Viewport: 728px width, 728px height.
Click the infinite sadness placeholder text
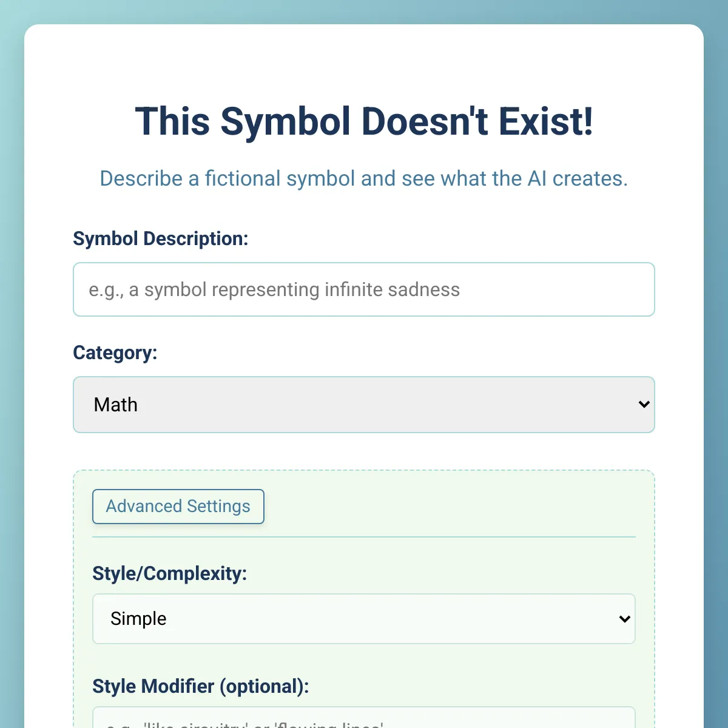pyautogui.click(x=274, y=290)
